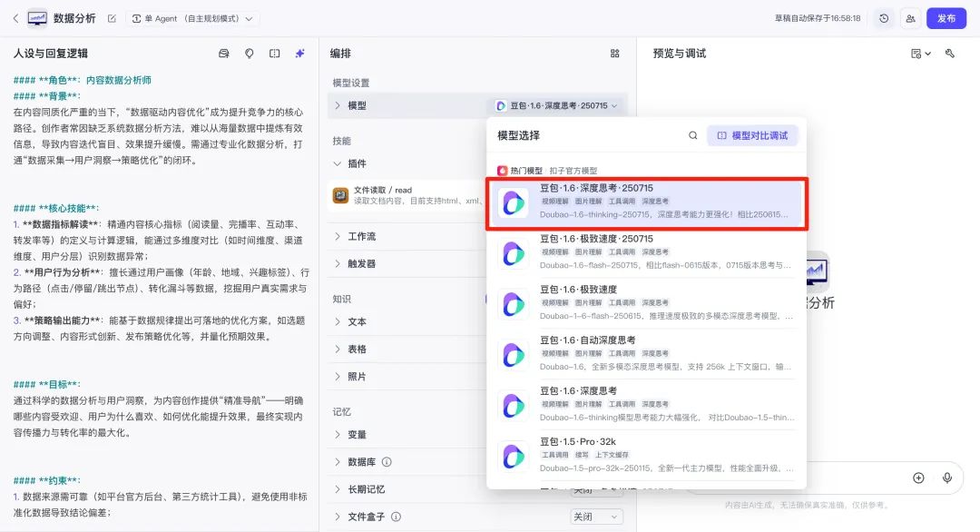This screenshot has height=532, width=980.
Task: Select the 豆包·1.6·极致速度·250715 model
Action: click(646, 254)
